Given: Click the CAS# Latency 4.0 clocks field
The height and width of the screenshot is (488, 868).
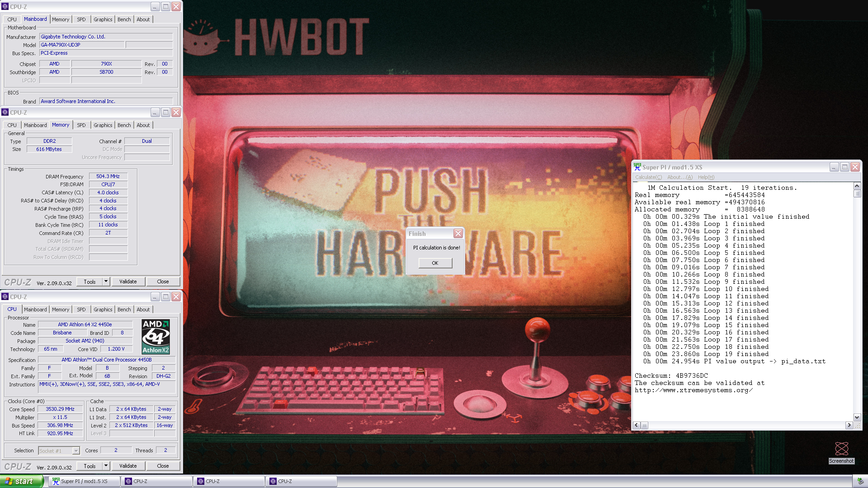Looking at the screenshot, I should [x=108, y=192].
